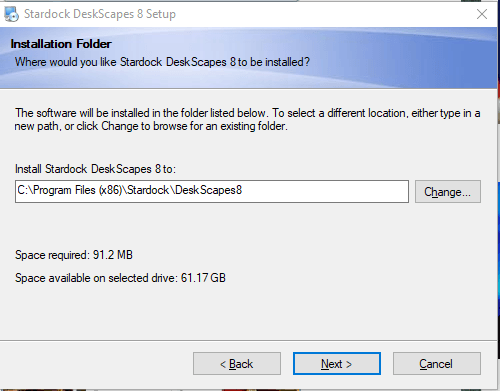The width and height of the screenshot is (500, 391).
Task: Place cursor on Stardock folder name in path
Action: 148,190
